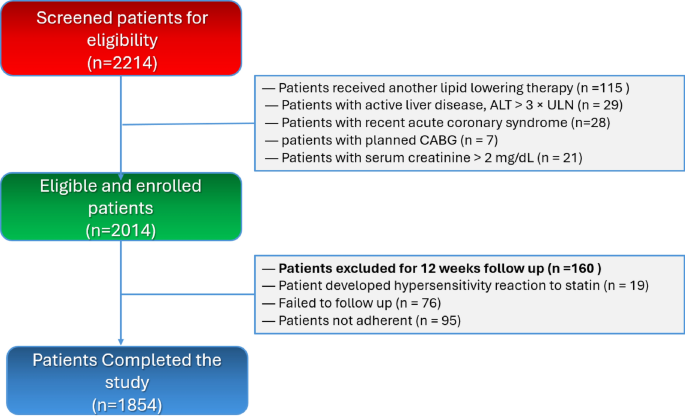This screenshot has height=416, width=685.
Task: Select the hypersensitivity reaction to statin line
Action: 455,285
